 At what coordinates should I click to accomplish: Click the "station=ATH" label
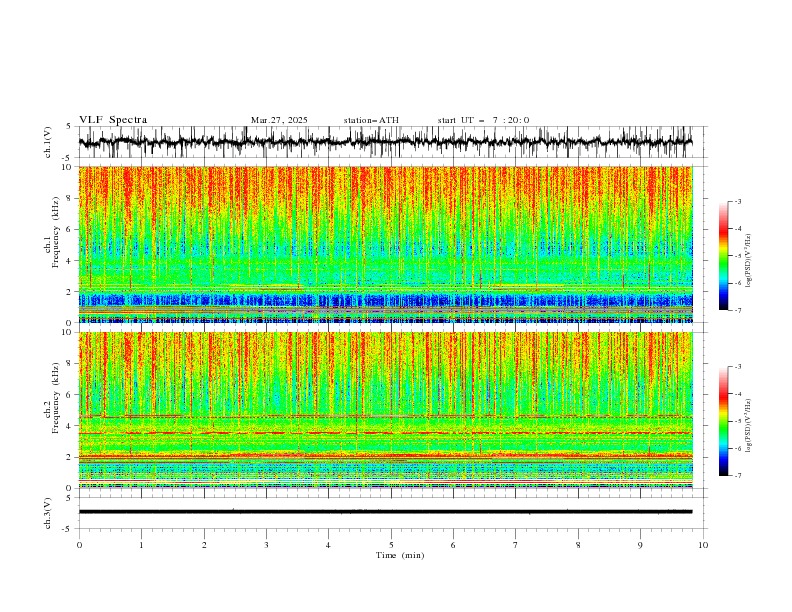[371, 120]
